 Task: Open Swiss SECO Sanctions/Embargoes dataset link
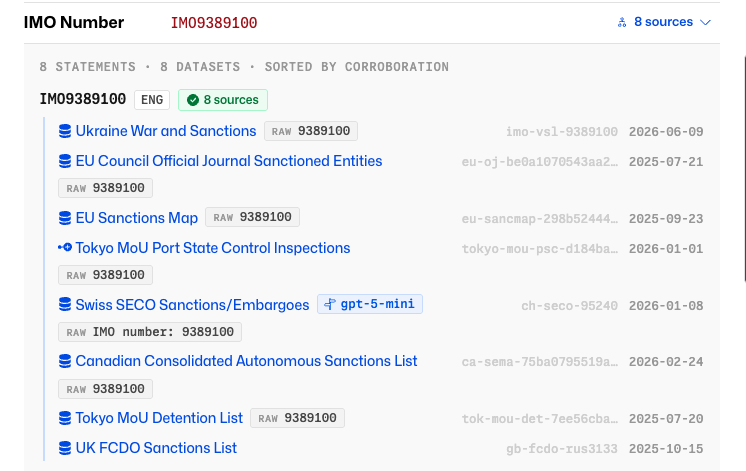[x=192, y=304]
